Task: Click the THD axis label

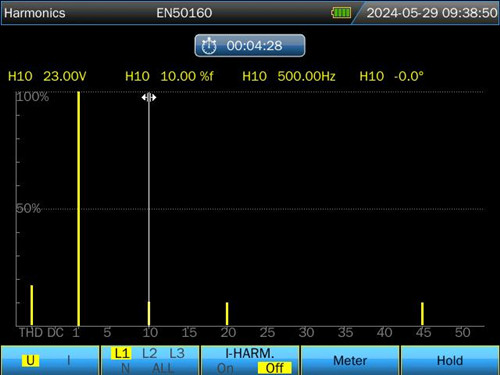Action: click(x=31, y=333)
